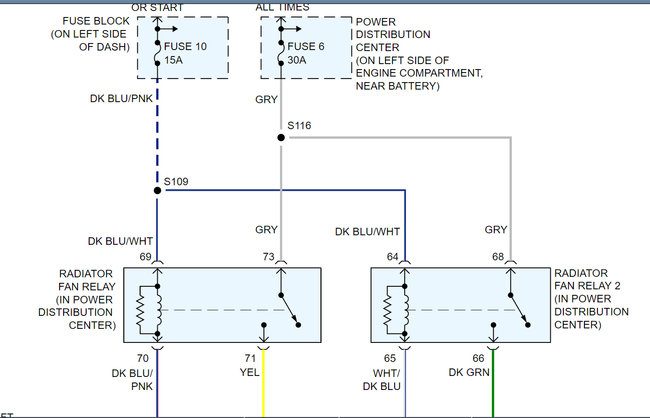
Task: Click the DK BLU/PNK label under pin 70
Action: [x=132, y=379]
